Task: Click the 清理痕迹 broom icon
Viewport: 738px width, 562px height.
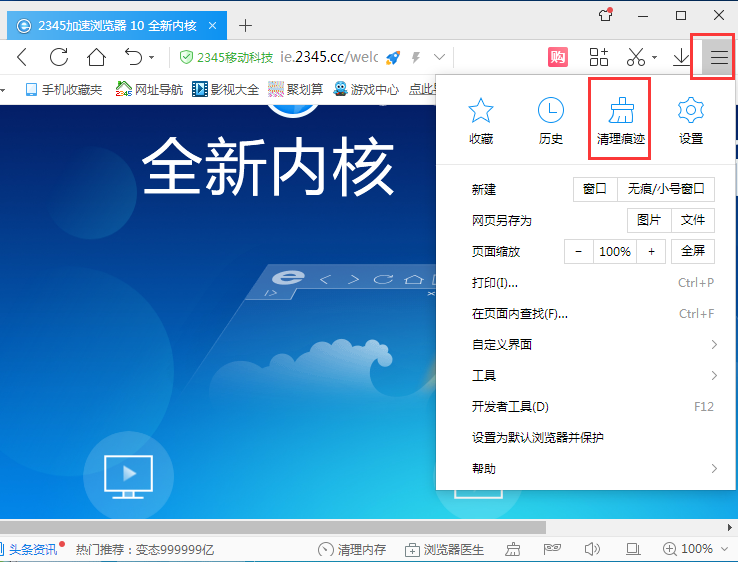Action: 622,112
